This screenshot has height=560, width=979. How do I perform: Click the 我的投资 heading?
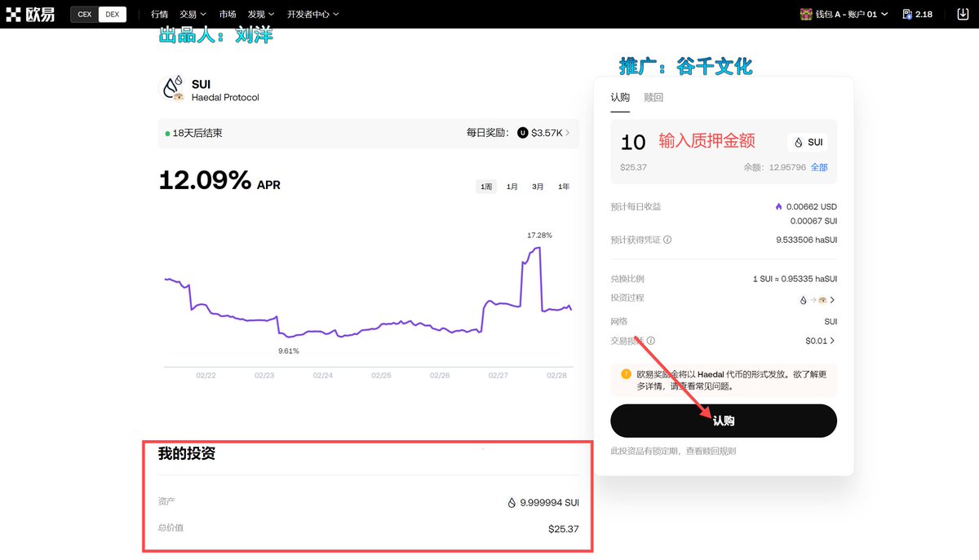pos(187,454)
